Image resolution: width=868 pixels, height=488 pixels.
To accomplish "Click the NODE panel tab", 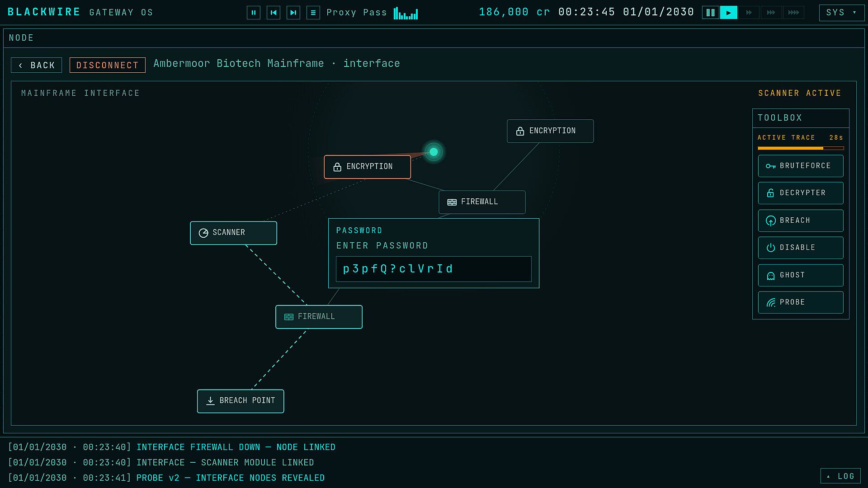I will point(21,38).
